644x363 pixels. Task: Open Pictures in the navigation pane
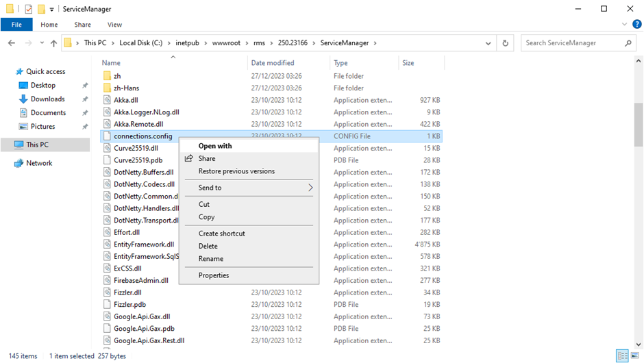pos(42,127)
